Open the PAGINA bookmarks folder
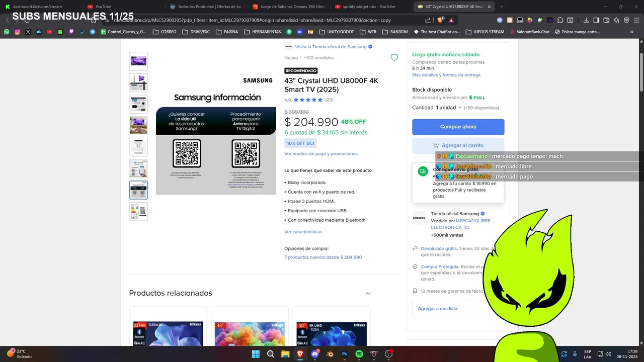The image size is (644, 362). pyautogui.click(x=227, y=32)
